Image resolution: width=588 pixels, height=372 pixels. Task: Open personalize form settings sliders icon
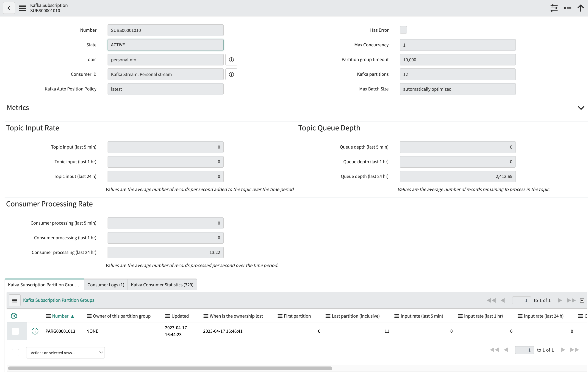[x=554, y=8]
